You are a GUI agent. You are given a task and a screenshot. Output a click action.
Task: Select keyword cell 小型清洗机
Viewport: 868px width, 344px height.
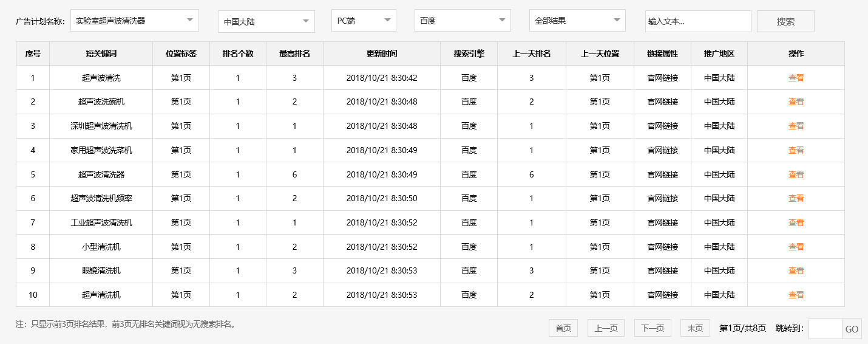tap(101, 247)
